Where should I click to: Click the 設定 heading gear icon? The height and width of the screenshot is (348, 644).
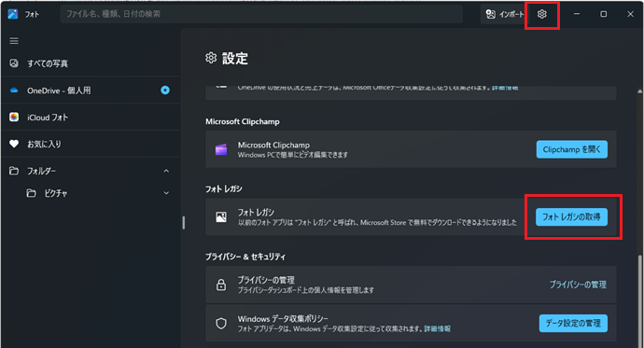point(211,58)
